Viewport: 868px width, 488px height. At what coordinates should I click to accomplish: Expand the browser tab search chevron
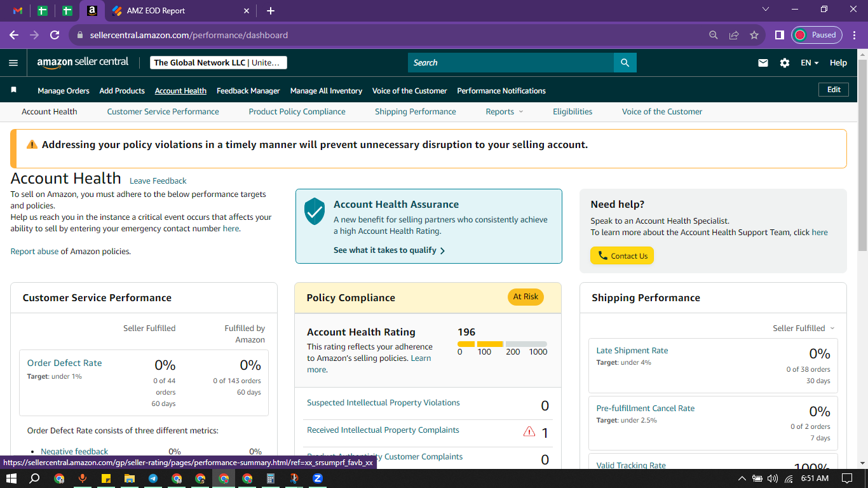point(765,10)
